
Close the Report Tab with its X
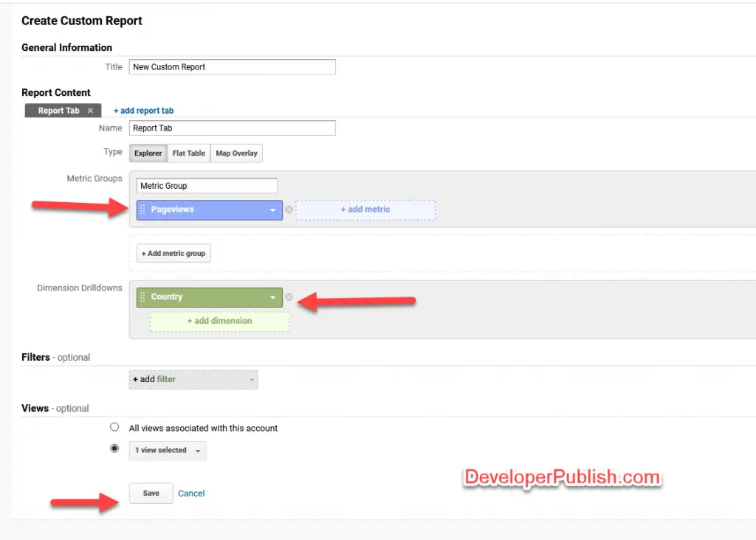(90, 111)
